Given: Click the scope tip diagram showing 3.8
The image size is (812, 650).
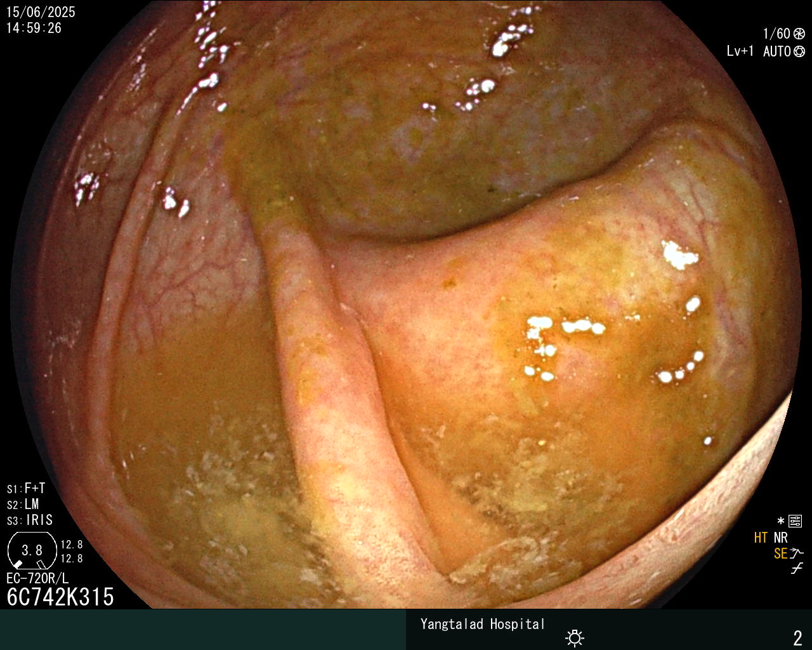Looking at the screenshot, I should click(32, 550).
